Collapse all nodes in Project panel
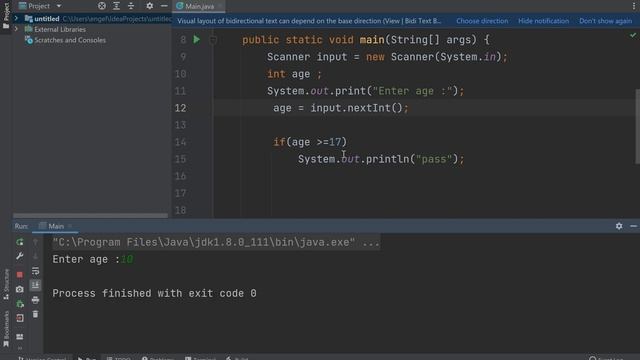This screenshot has height=360, width=640. coord(131,6)
